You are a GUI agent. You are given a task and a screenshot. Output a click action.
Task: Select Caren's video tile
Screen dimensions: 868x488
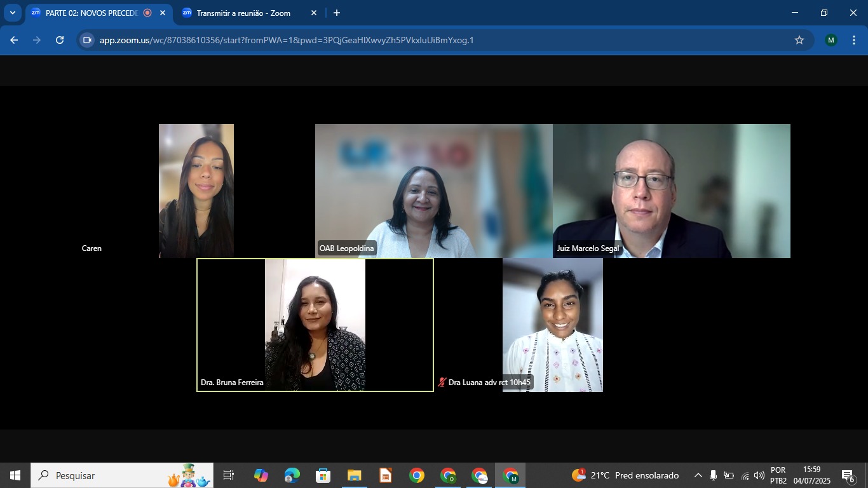(196, 191)
